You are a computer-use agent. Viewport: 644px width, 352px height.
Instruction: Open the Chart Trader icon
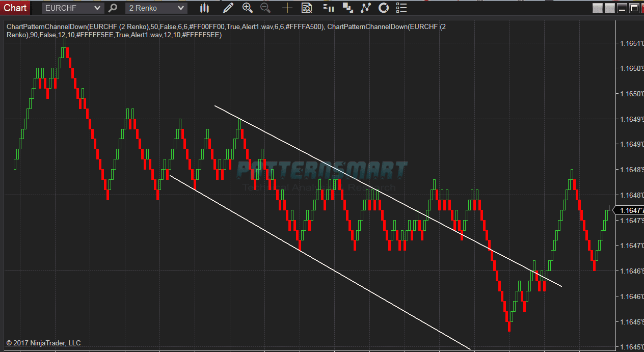pyautogui.click(x=329, y=8)
